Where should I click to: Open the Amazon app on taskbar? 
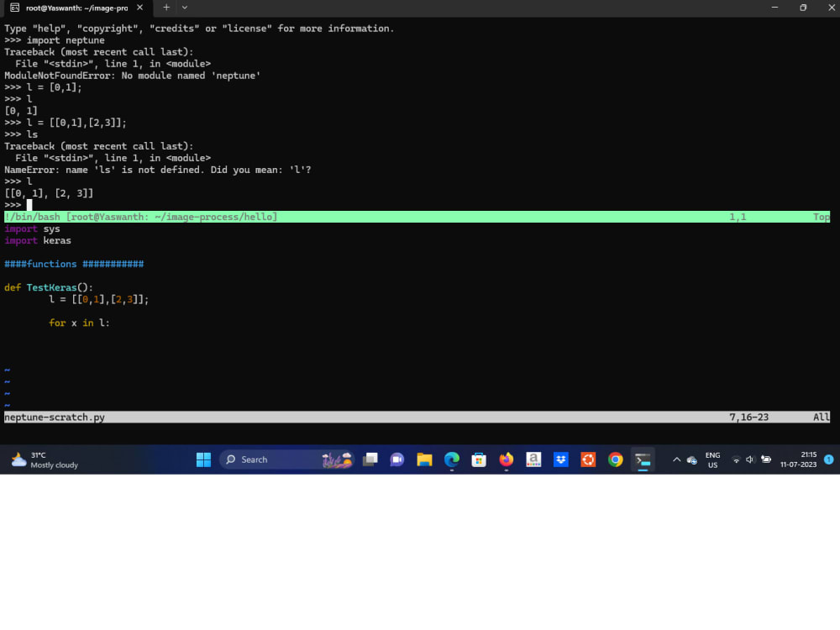(533, 459)
